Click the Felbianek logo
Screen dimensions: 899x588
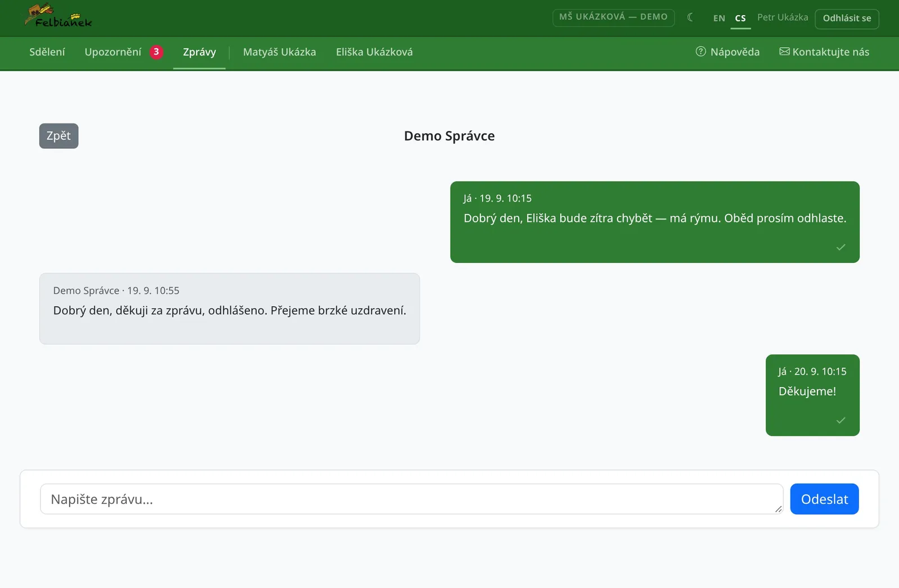[58, 16]
